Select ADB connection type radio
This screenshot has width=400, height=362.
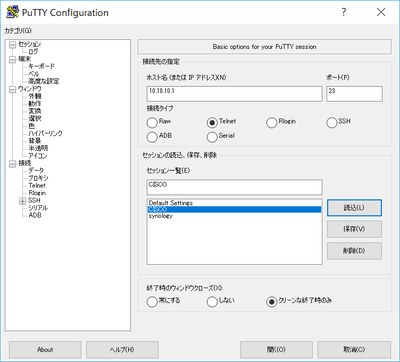tap(152, 137)
